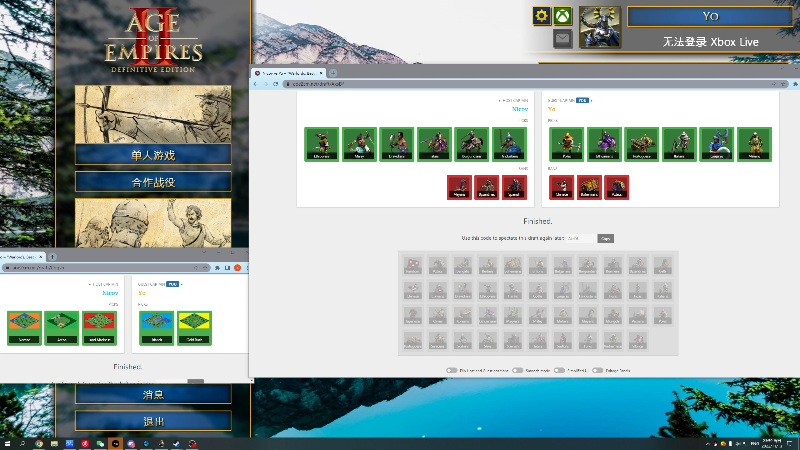
Task: Select Yo's Portuguese organ gun pick card
Action: (x=641, y=144)
